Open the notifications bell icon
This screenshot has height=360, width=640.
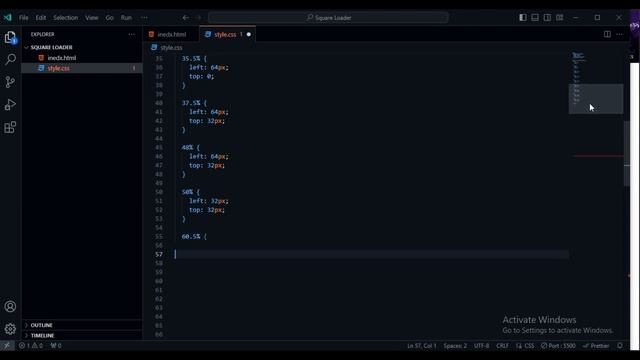tap(620, 346)
